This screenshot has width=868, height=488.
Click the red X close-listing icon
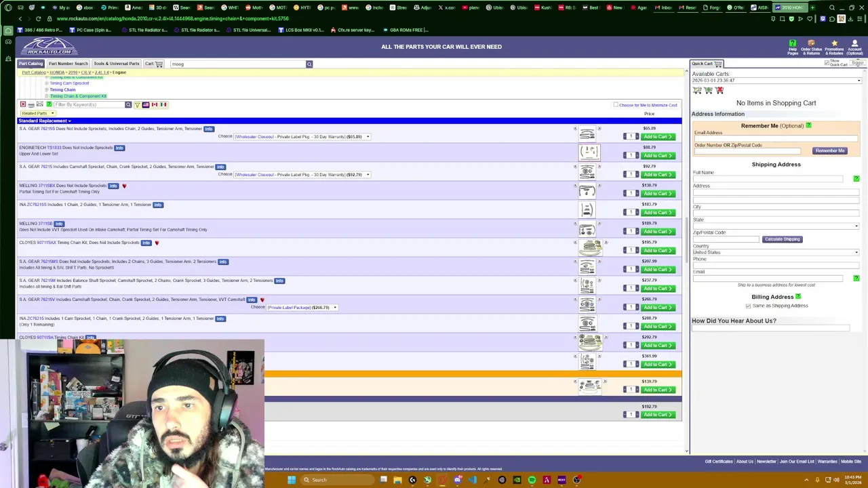(22, 104)
